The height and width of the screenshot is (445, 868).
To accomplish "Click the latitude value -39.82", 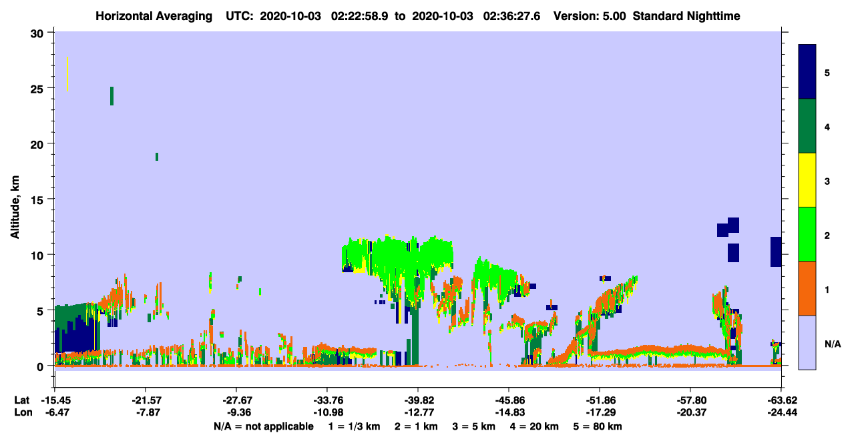I will click(418, 400).
